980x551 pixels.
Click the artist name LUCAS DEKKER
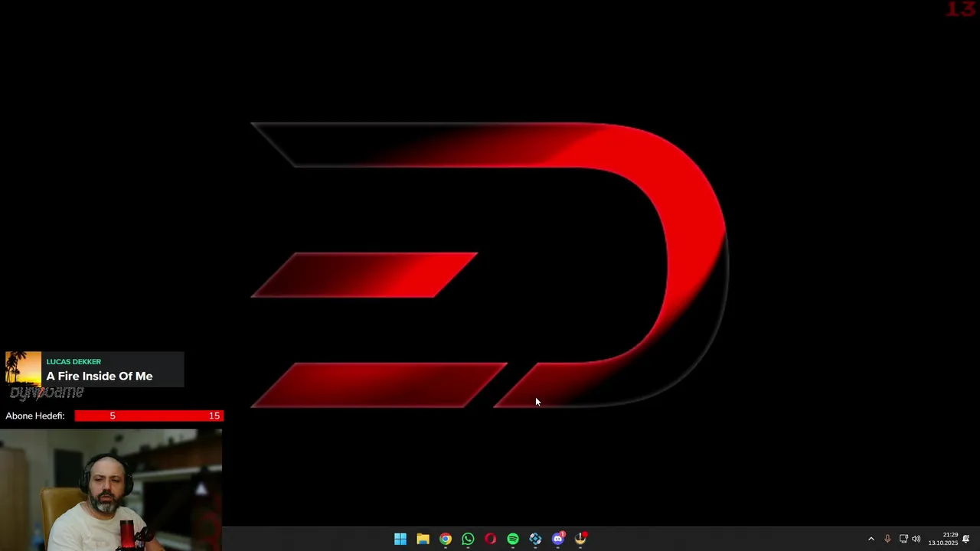[73, 361]
